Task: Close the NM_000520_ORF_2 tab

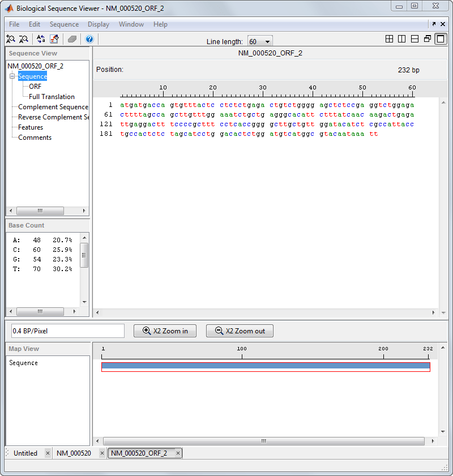Action: (x=178, y=453)
